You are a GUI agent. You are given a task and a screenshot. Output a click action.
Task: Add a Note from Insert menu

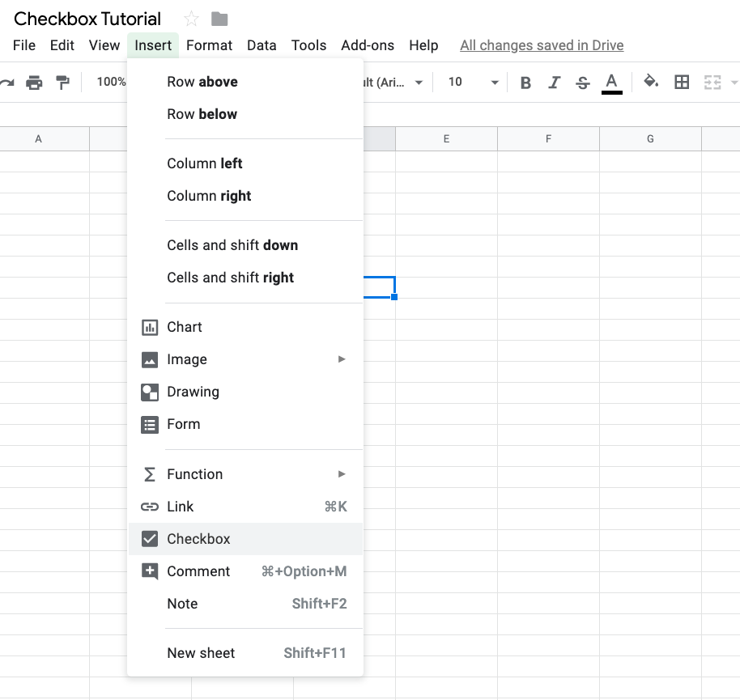click(245, 604)
